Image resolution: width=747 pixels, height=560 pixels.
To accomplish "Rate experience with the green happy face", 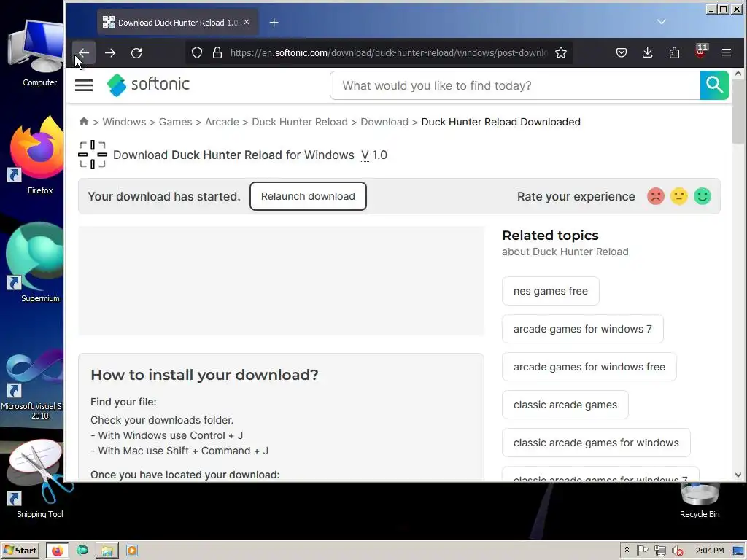I will click(703, 196).
